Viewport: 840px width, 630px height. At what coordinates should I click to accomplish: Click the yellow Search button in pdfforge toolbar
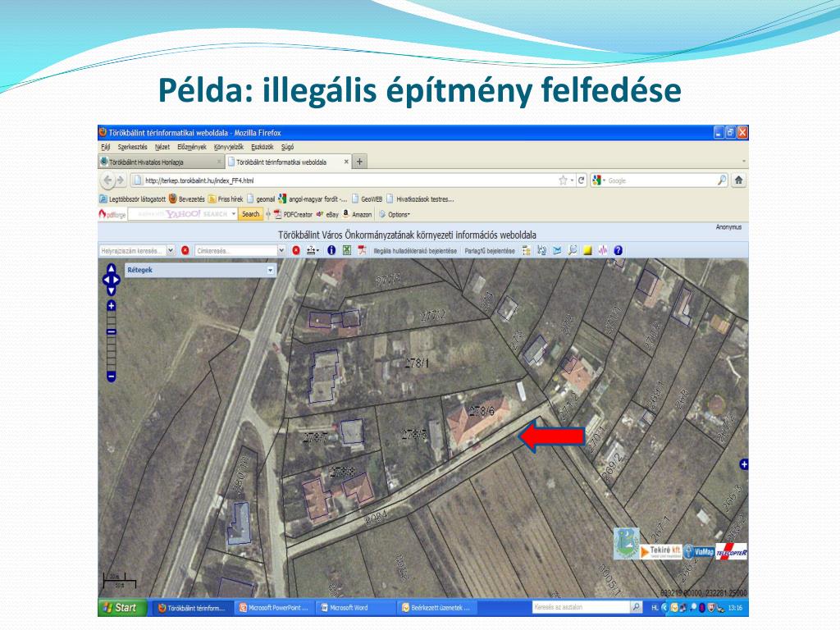click(251, 214)
